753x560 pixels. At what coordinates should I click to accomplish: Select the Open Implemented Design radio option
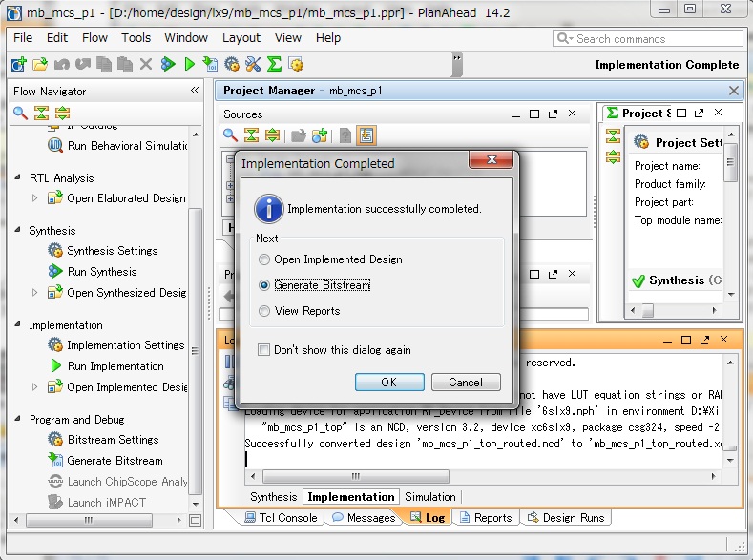pyautogui.click(x=264, y=259)
